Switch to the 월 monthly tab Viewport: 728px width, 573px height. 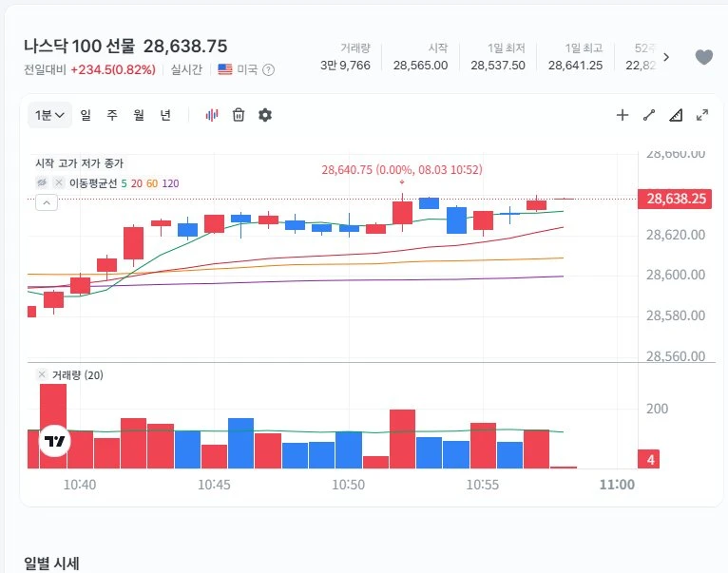click(139, 115)
